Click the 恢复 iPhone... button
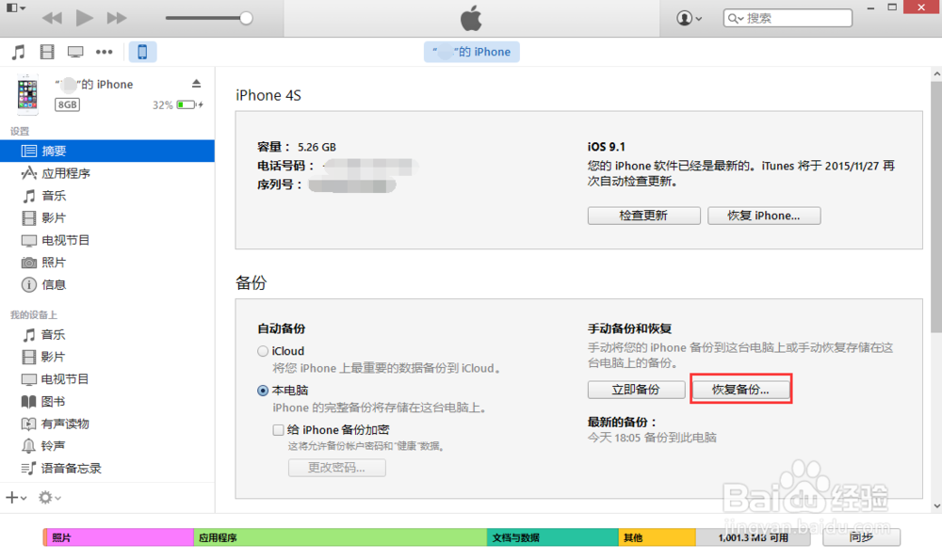 click(x=764, y=216)
